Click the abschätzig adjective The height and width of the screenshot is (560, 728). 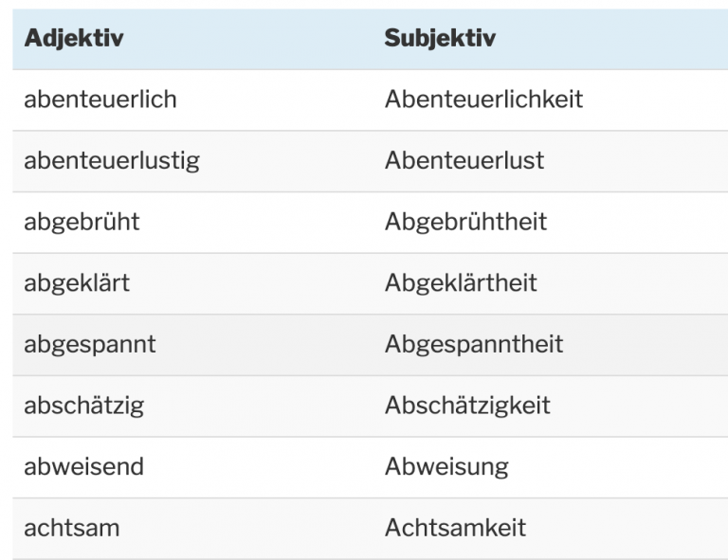84,406
